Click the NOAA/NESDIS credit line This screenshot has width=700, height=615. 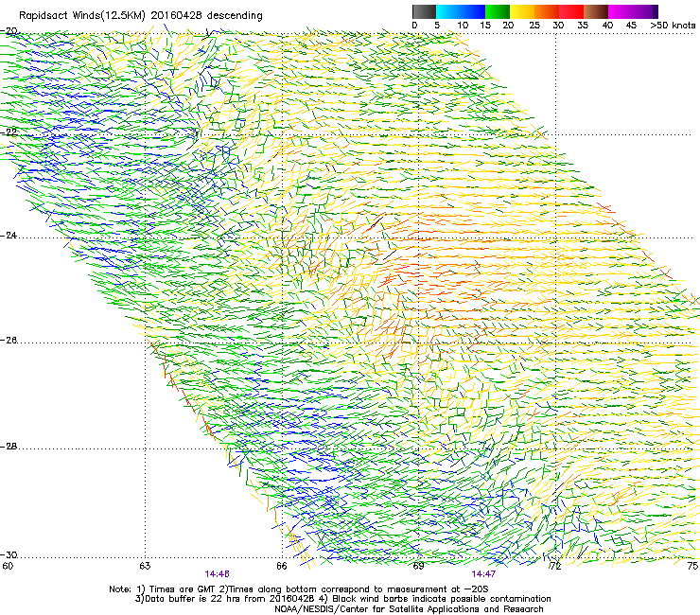point(409,609)
